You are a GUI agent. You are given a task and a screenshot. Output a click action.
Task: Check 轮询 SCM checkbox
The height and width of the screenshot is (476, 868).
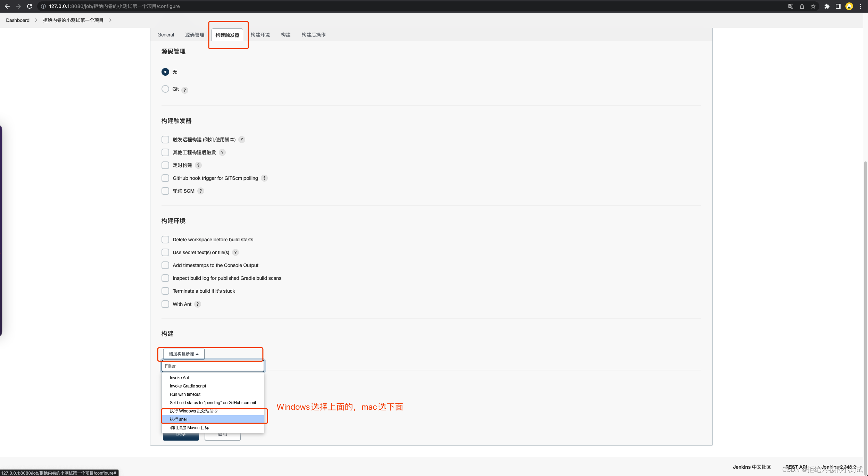coord(165,191)
